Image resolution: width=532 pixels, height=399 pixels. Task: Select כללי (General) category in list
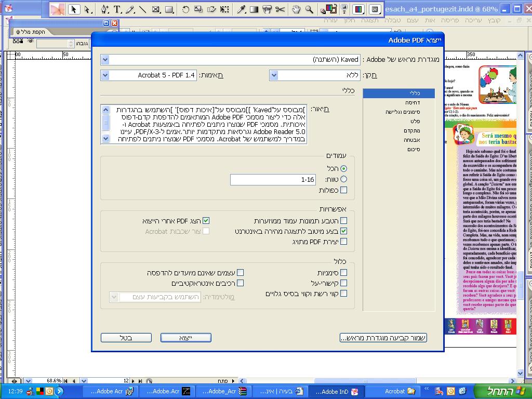398,93
